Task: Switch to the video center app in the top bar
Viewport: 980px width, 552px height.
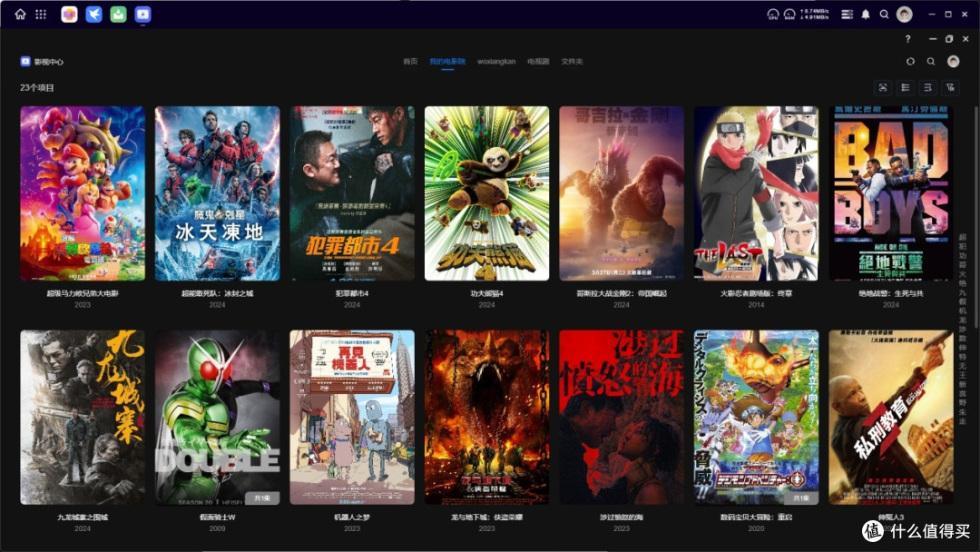Action: tap(142, 14)
